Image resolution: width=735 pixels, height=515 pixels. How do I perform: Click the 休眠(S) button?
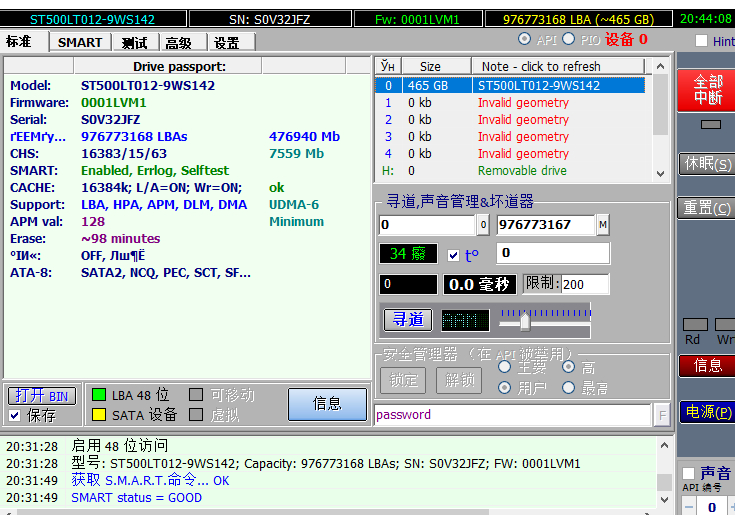click(x=708, y=164)
